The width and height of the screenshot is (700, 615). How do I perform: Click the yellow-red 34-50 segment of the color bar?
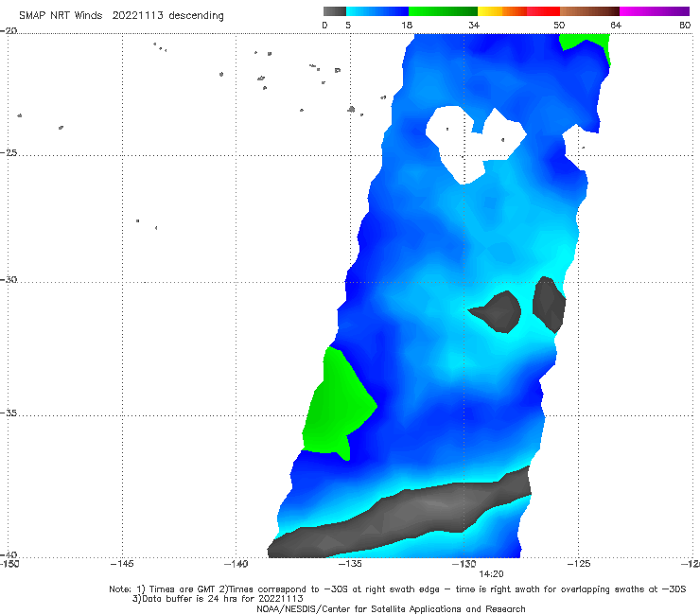pyautogui.click(x=518, y=11)
